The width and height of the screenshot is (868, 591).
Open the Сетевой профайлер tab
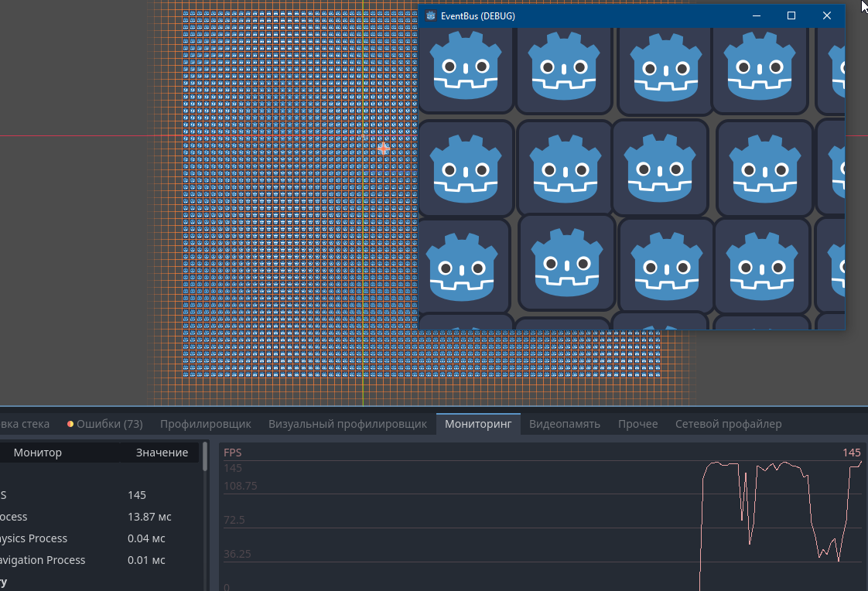coord(729,424)
